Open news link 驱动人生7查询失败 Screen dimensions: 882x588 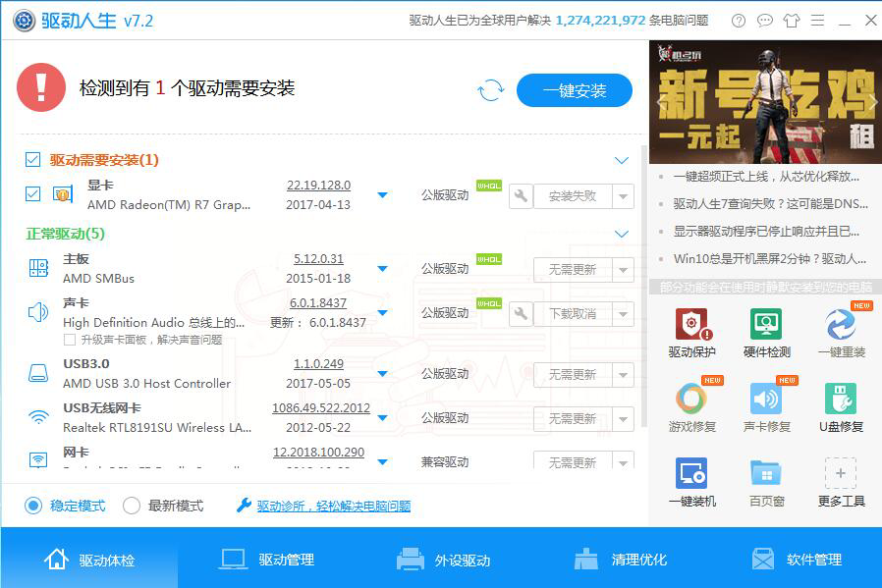tap(771, 203)
